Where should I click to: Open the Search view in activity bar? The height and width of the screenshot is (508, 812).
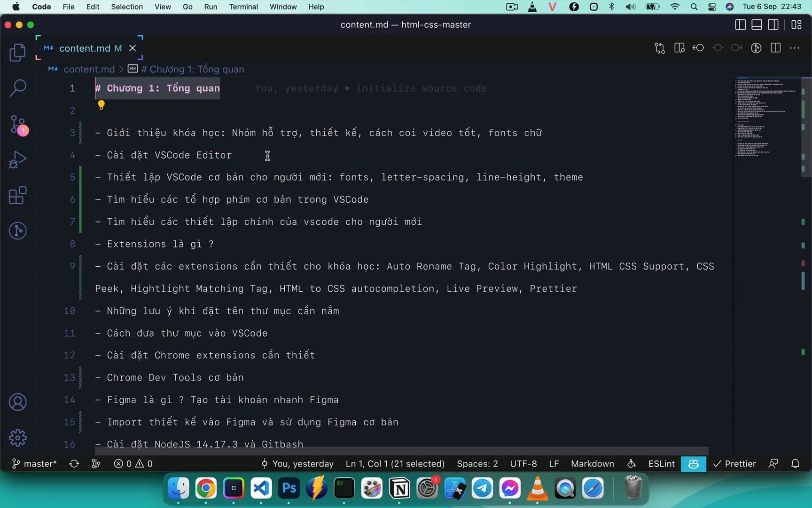17,88
